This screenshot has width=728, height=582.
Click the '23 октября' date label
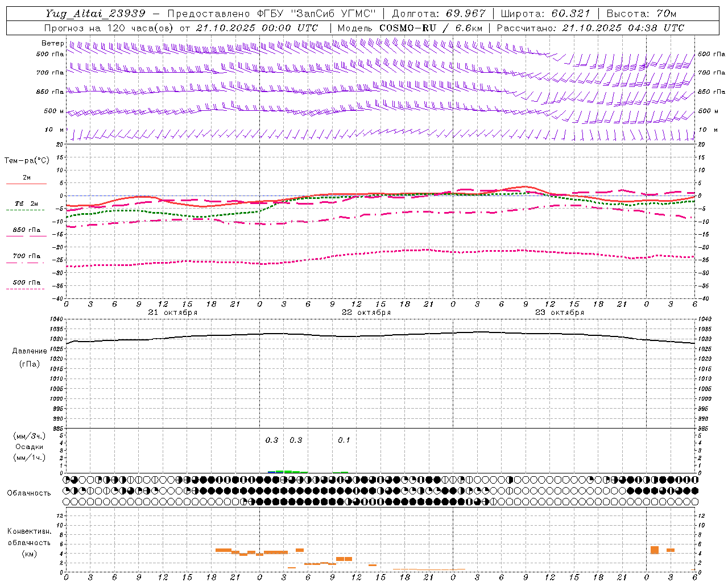(560, 313)
